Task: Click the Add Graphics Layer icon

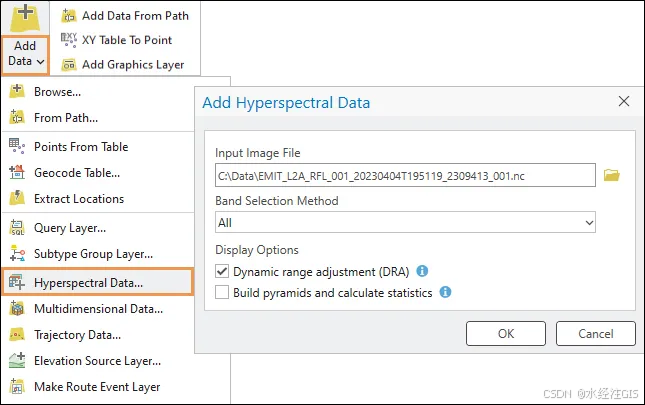Action: (x=68, y=65)
